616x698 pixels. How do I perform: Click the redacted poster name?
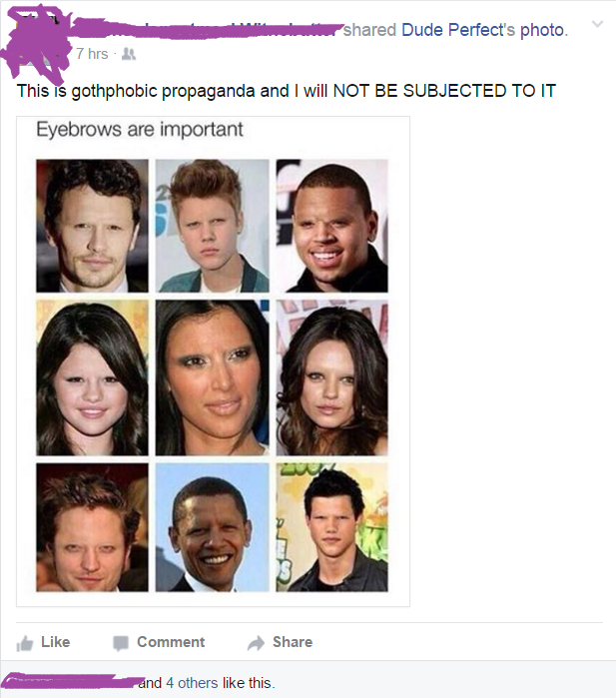207,29
